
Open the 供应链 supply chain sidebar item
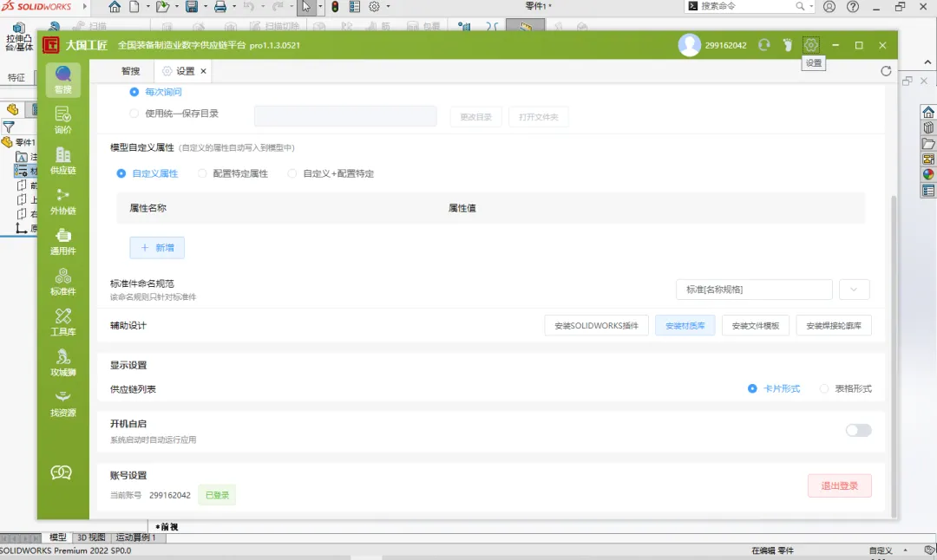coord(62,160)
